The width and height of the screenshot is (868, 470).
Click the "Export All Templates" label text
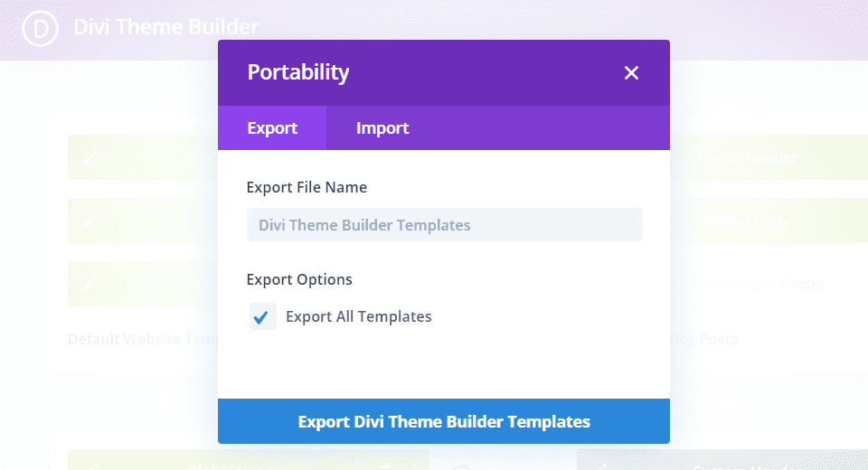click(x=358, y=317)
